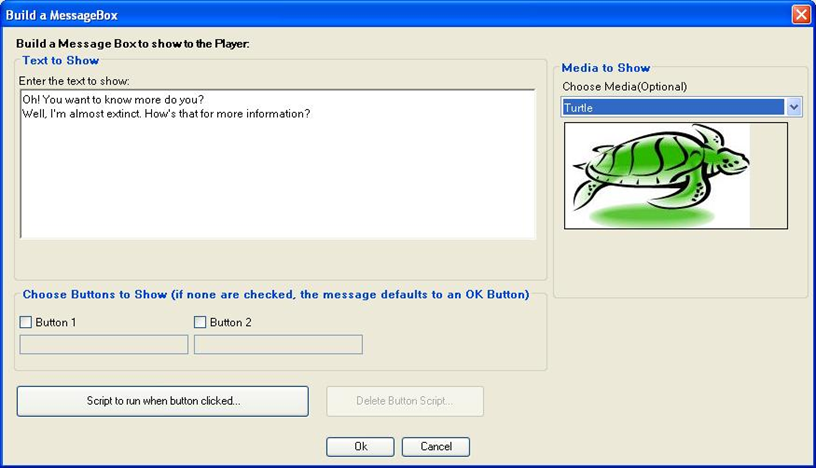Open the Choose Media dropdown arrow
This screenshot has width=817, height=469.
(794, 107)
